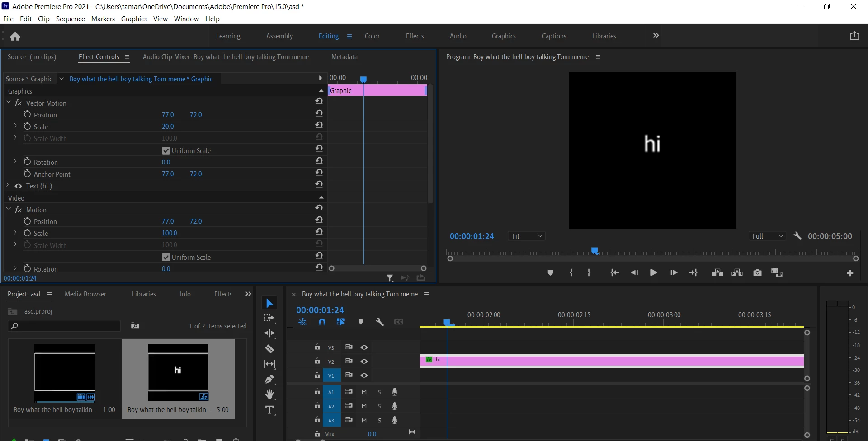Open Timeline Display Settings wrench
The width and height of the screenshot is (868, 441).
coord(380,322)
